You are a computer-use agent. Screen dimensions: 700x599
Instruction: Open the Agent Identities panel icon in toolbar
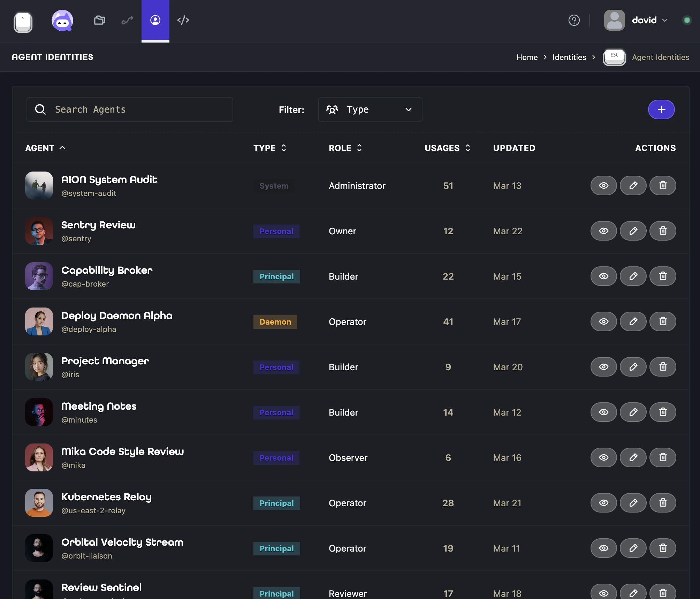click(155, 20)
